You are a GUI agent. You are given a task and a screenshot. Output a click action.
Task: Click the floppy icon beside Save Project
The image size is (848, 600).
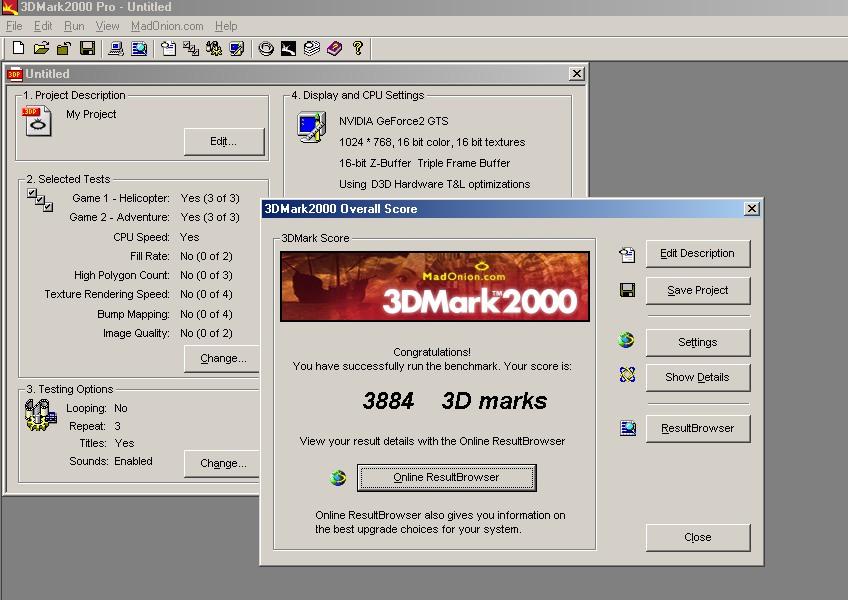[x=627, y=291]
